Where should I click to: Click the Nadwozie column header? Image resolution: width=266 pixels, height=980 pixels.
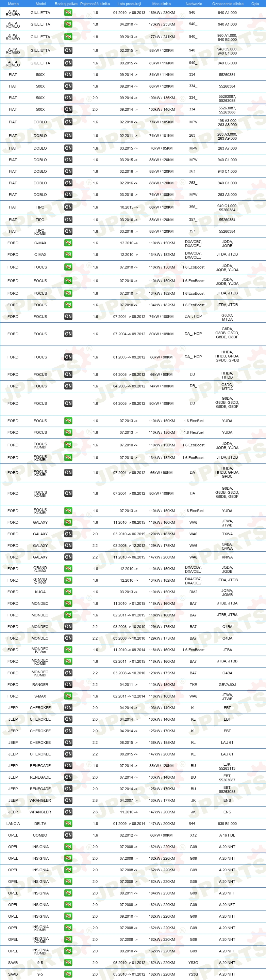[x=194, y=4]
